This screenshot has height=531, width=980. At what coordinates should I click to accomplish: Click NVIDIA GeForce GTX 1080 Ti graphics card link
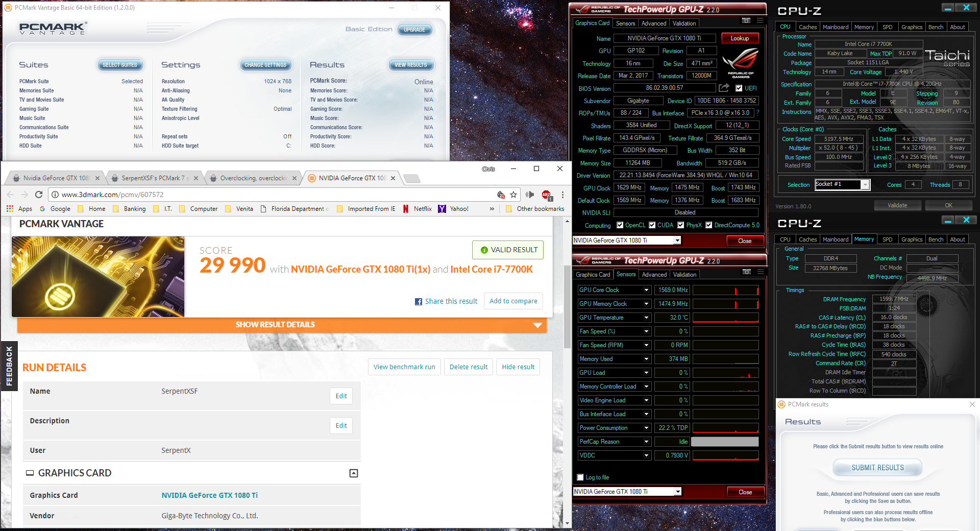[209, 495]
